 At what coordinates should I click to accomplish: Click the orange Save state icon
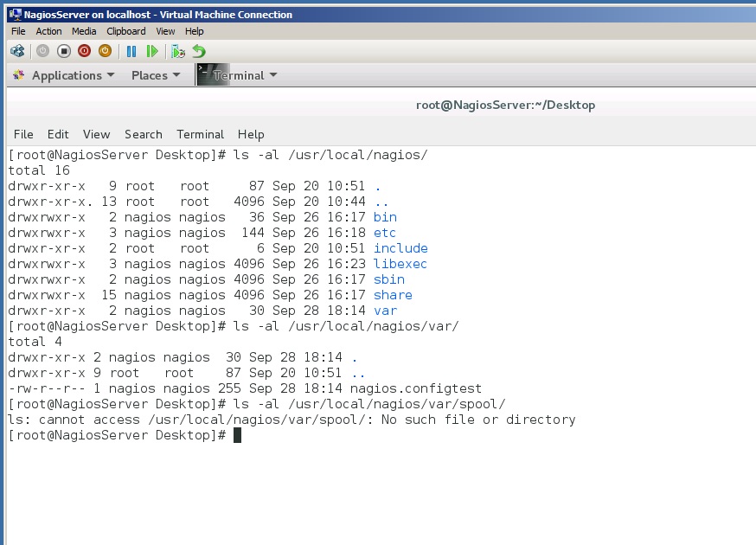pyautogui.click(x=106, y=51)
